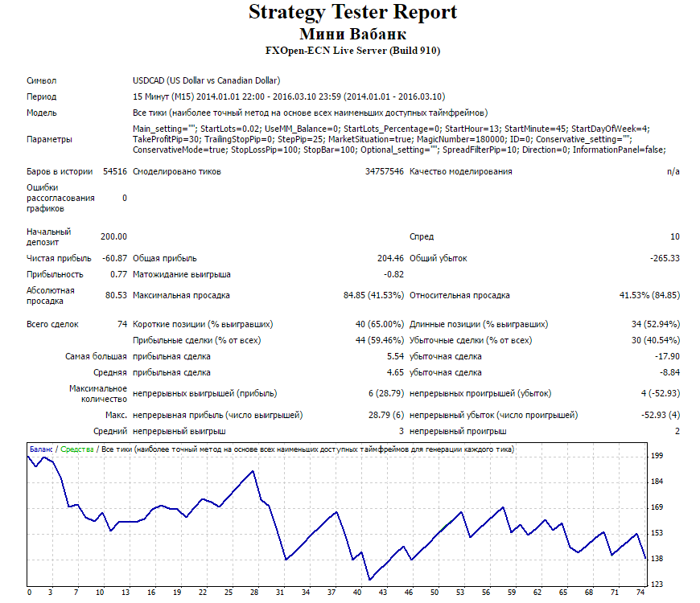Click initial deposit value '200.00'

pos(113,237)
